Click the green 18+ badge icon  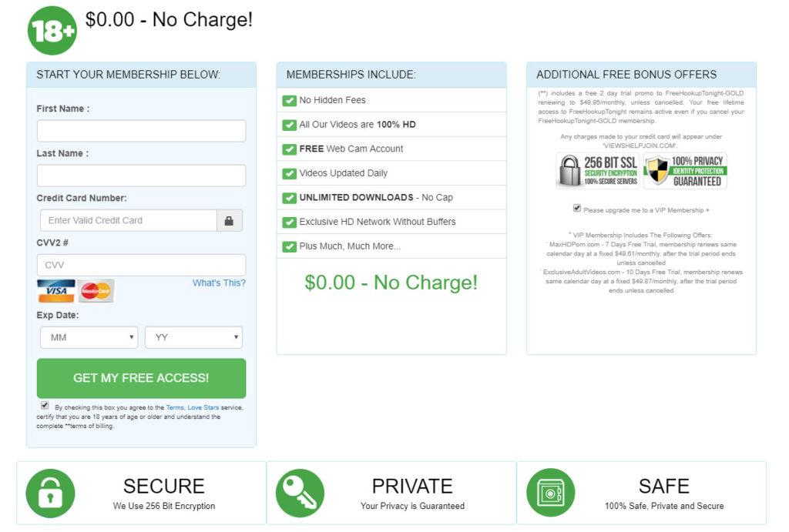(x=52, y=31)
